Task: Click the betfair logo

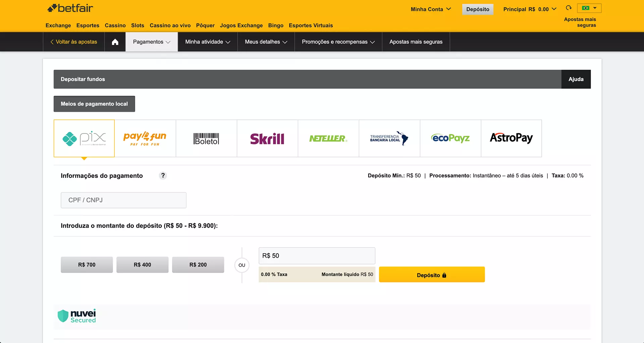Action: point(70,8)
